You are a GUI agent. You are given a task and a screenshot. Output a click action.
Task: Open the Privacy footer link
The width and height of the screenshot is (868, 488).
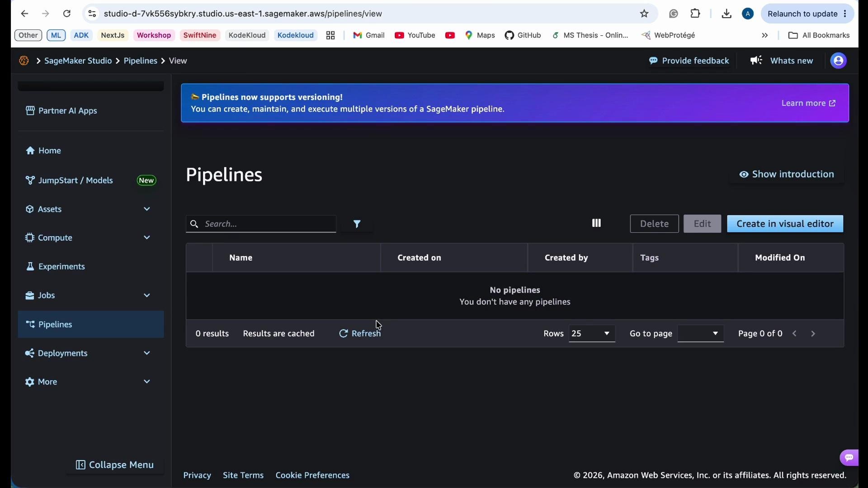tap(197, 475)
